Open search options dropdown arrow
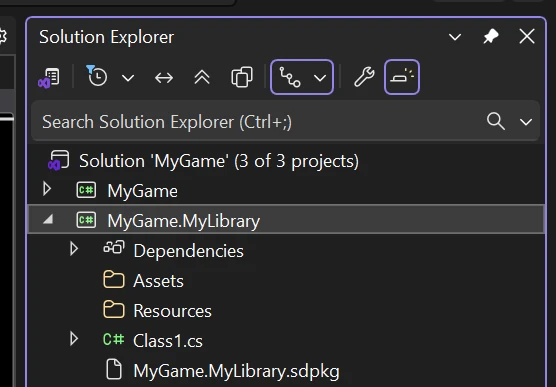Image resolution: width=556 pixels, height=387 pixels. tap(526, 122)
